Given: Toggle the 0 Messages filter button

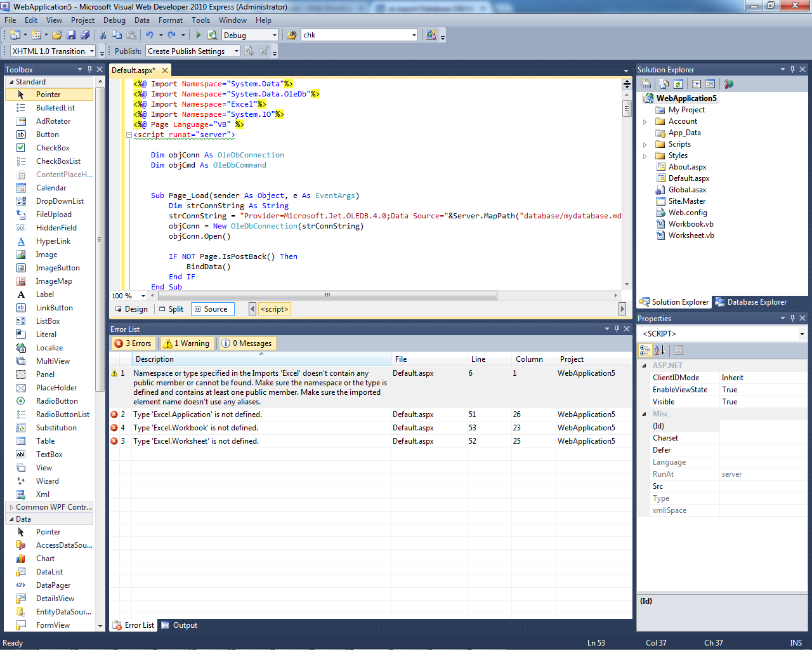Looking at the screenshot, I should pos(247,343).
